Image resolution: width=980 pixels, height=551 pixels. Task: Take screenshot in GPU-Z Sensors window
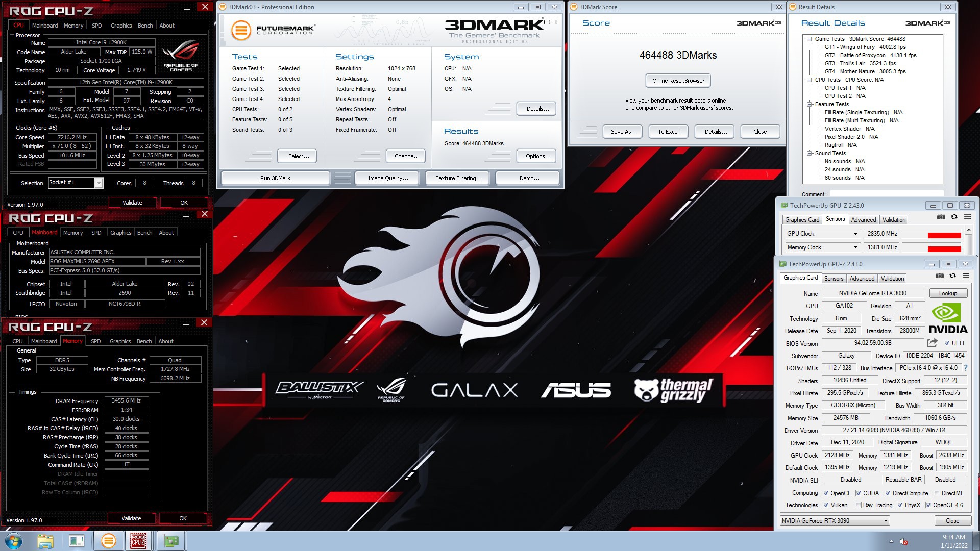pos(941,217)
